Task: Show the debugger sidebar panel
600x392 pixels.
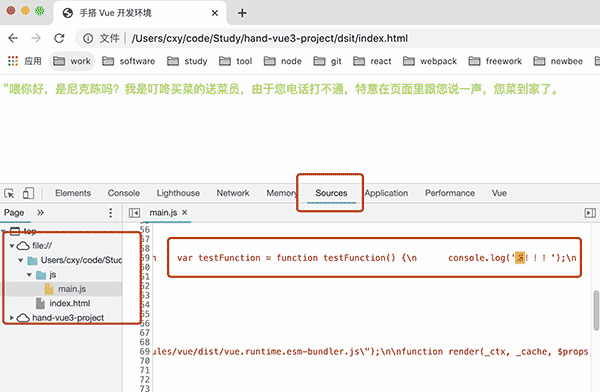Action: (x=590, y=213)
